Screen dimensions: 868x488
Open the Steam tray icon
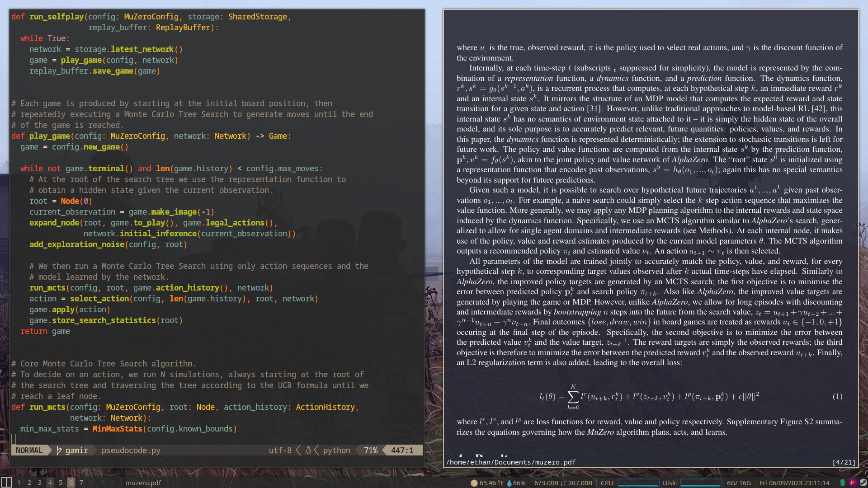(863, 483)
